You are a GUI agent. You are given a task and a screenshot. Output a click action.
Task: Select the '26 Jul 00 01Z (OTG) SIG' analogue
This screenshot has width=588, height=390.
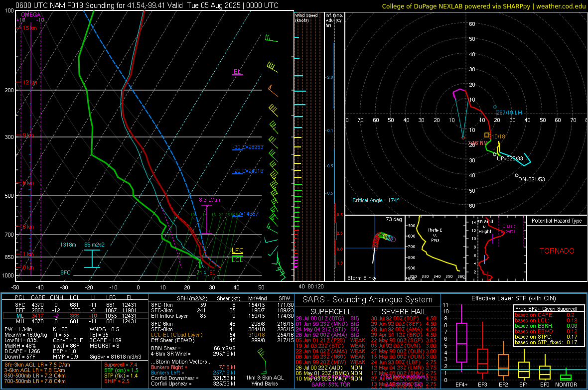pos(327,318)
